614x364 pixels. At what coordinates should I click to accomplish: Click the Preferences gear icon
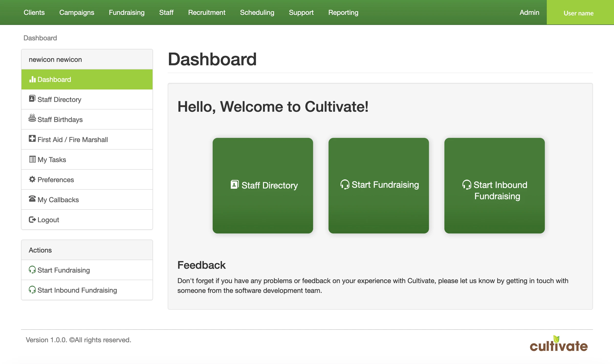pos(32,179)
